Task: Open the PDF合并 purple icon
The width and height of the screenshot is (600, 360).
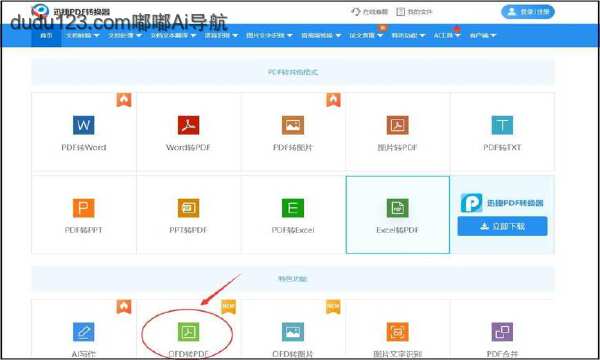Action: (x=502, y=332)
